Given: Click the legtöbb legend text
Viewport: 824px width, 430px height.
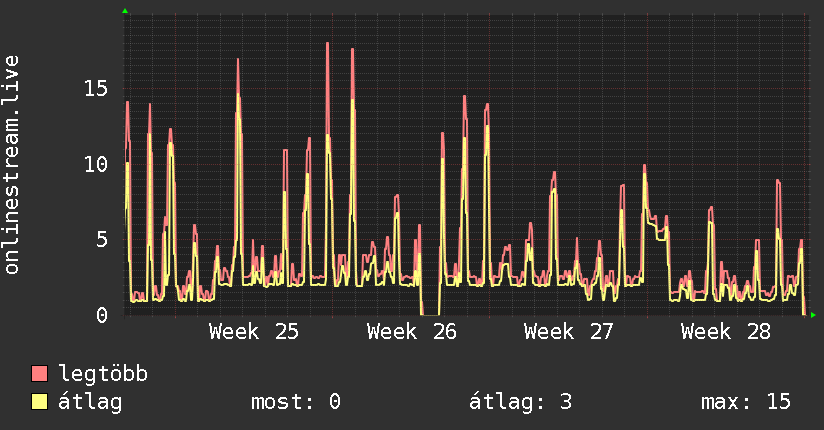Looking at the screenshot, I should pos(103,374).
